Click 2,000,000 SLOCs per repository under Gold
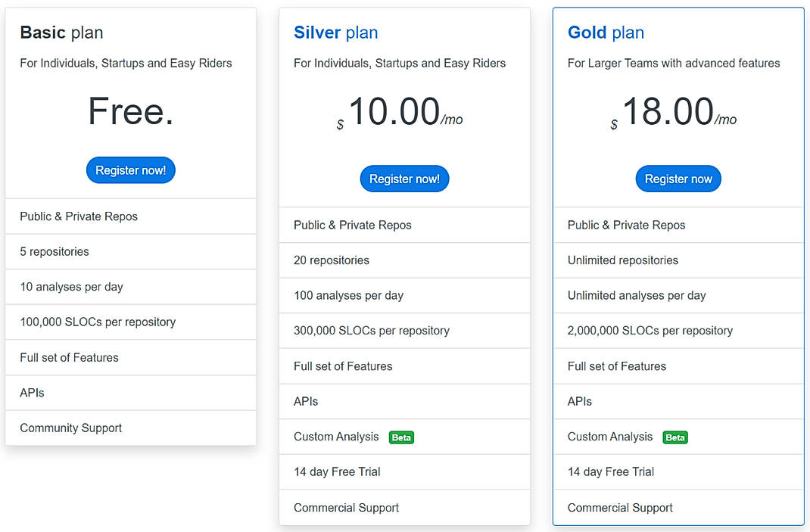The height and width of the screenshot is (532, 810). [649, 331]
